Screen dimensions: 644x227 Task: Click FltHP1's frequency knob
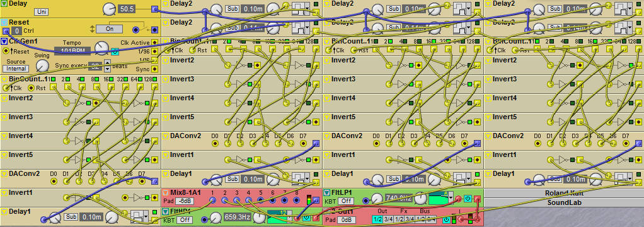pyautogui.click(x=216, y=217)
